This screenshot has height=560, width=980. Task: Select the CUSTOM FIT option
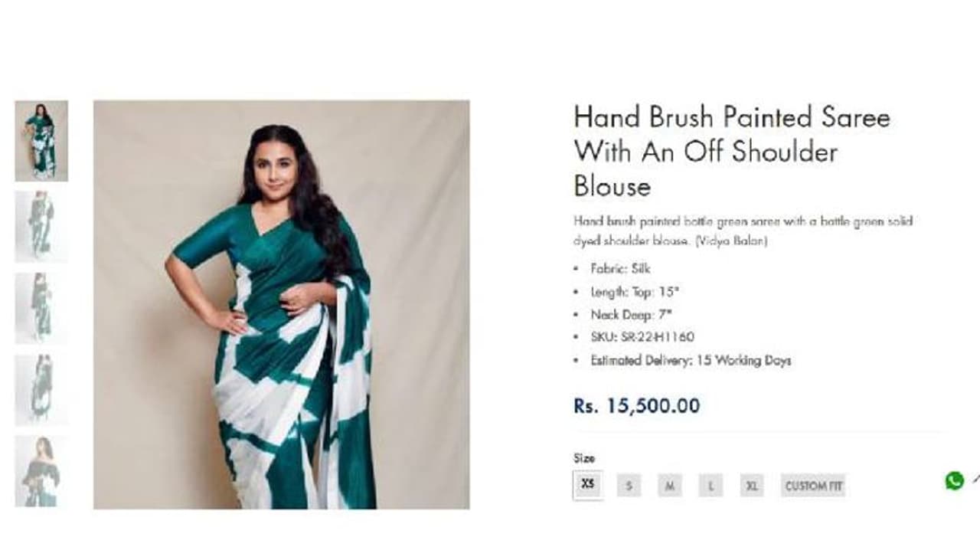[x=813, y=486]
